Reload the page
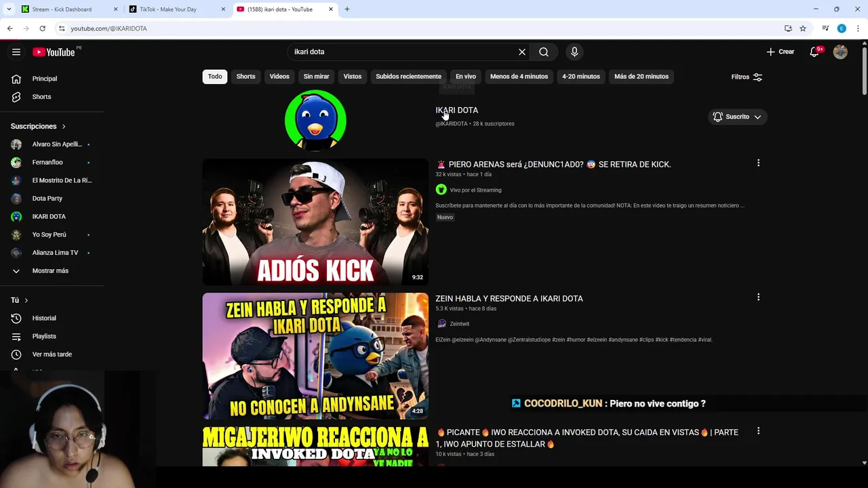868x488 pixels. tap(42, 28)
